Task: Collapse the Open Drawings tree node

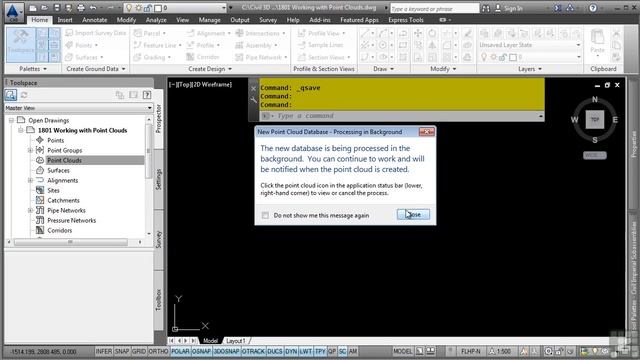Action: pos(11,120)
